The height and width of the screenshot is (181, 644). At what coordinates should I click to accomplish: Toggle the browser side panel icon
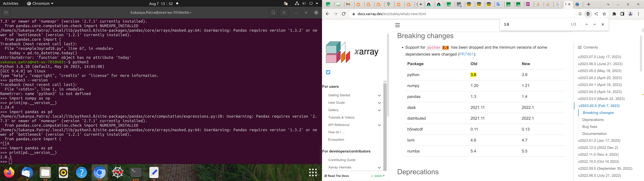tap(622, 14)
